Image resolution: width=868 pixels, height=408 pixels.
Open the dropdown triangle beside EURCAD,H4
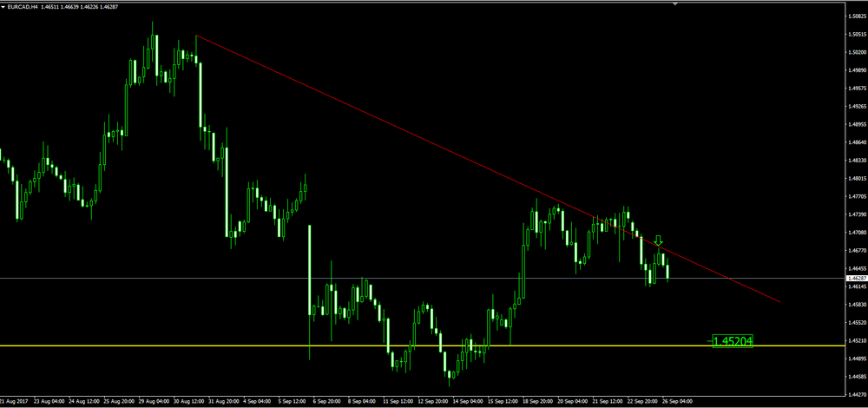(3, 5)
